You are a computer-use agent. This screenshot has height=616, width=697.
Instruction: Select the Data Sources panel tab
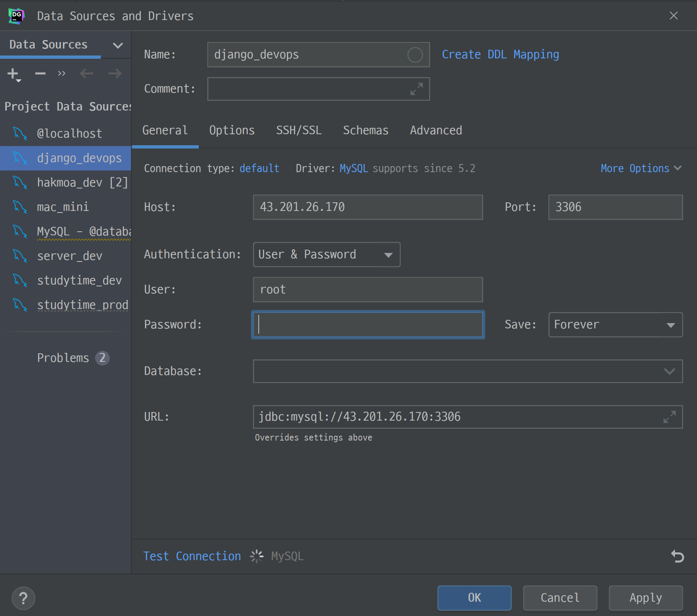48,44
